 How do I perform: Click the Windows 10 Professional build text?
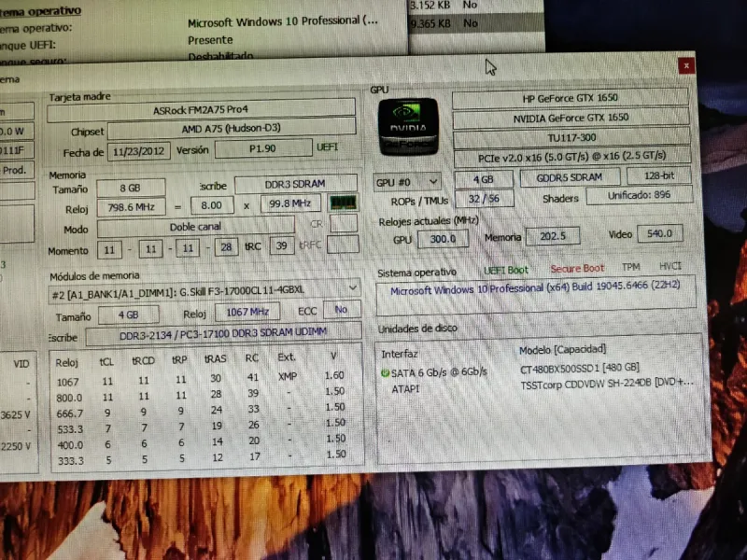[535, 287]
